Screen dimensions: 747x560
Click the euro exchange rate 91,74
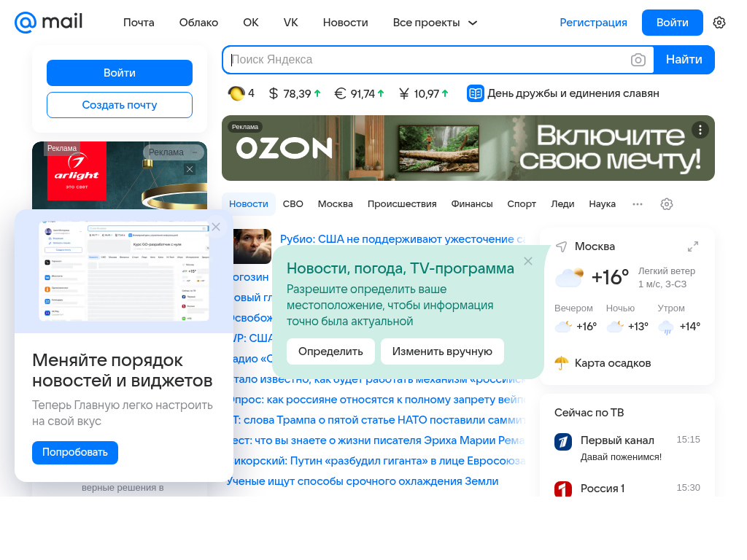pos(359,93)
